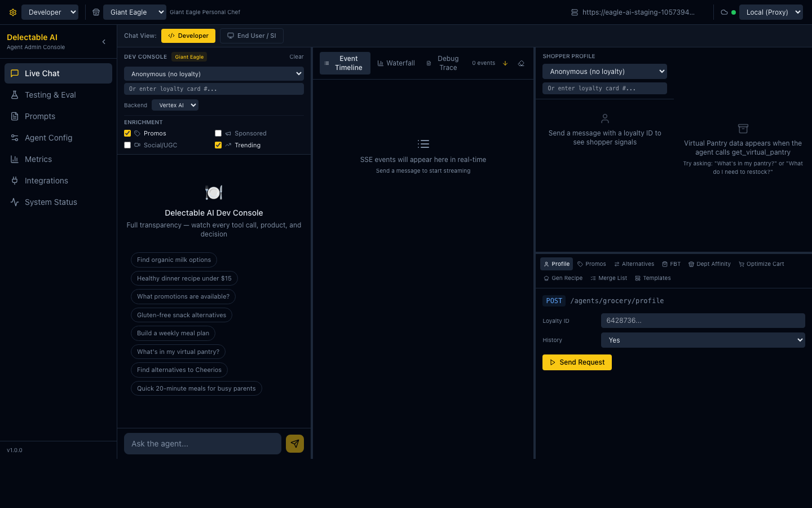Choose 'Find alternatives to Cheerios' suggestion
812x508 pixels.
[179, 370]
